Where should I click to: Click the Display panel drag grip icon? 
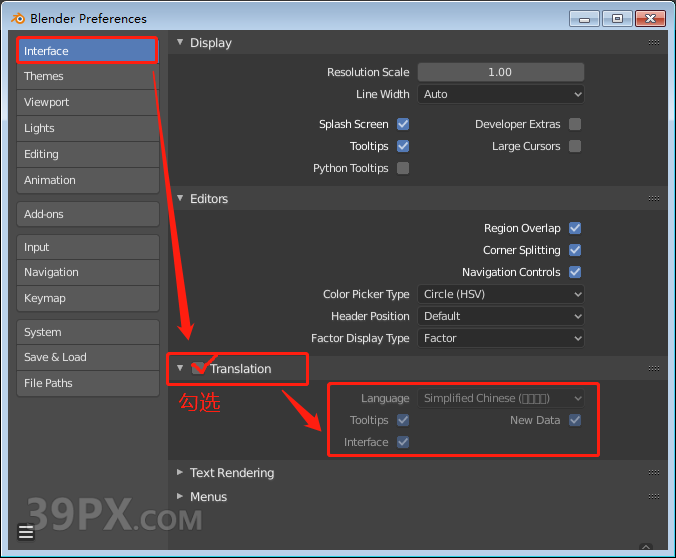click(653, 43)
